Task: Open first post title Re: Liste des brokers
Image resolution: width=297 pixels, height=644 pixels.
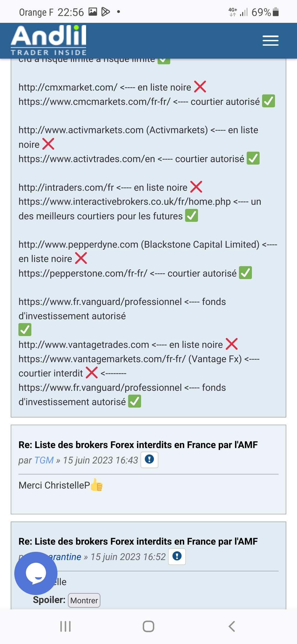Action: click(x=138, y=445)
